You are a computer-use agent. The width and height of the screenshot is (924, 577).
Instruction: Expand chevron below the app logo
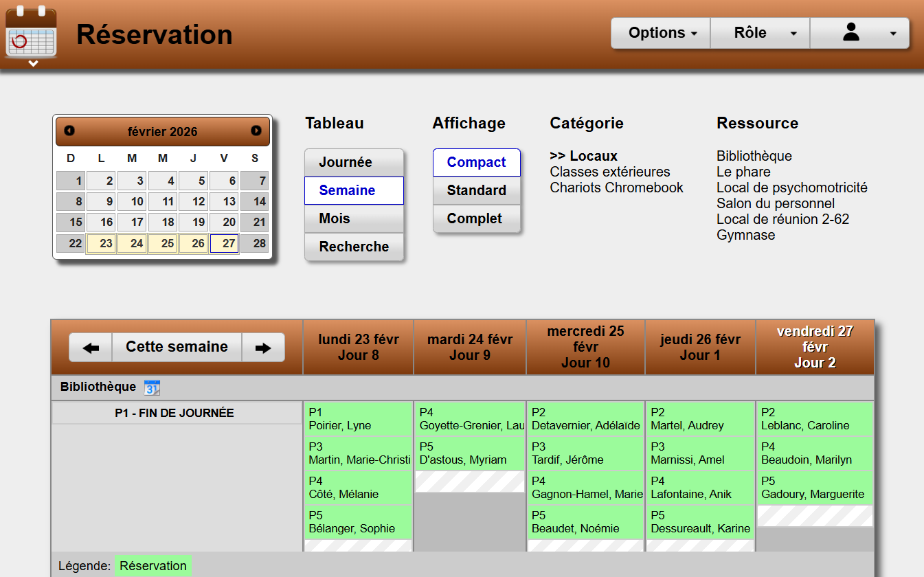coord(33,64)
